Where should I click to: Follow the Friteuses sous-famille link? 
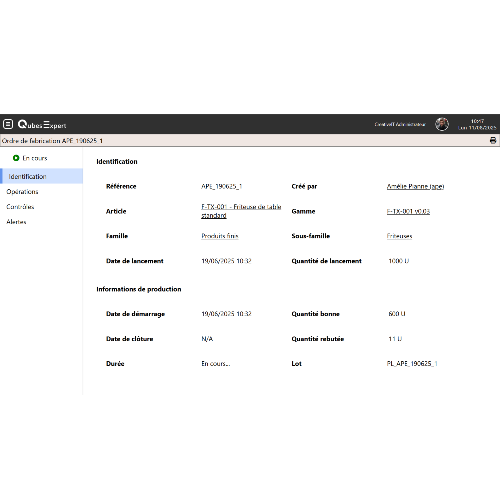tap(399, 236)
